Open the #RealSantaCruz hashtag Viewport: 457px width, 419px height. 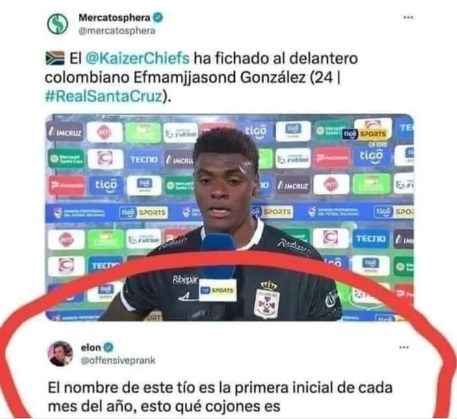[x=103, y=96]
